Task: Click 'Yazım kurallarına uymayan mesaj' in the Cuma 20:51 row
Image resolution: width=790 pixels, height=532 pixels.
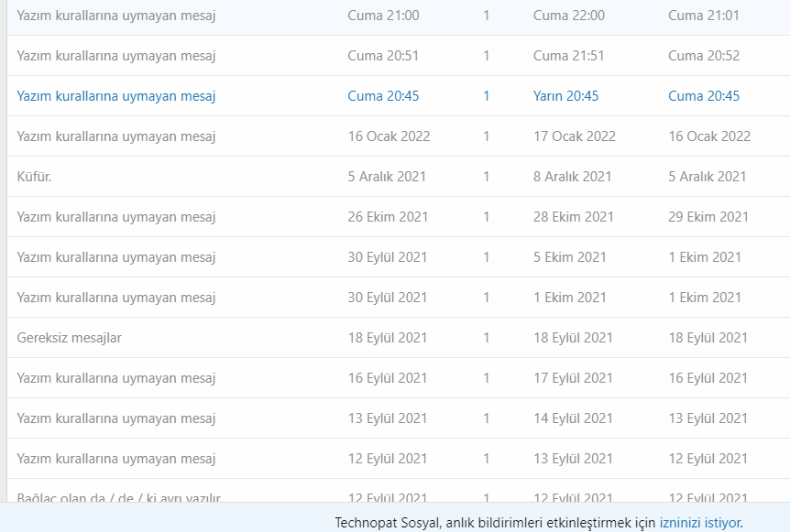Action: (116, 56)
